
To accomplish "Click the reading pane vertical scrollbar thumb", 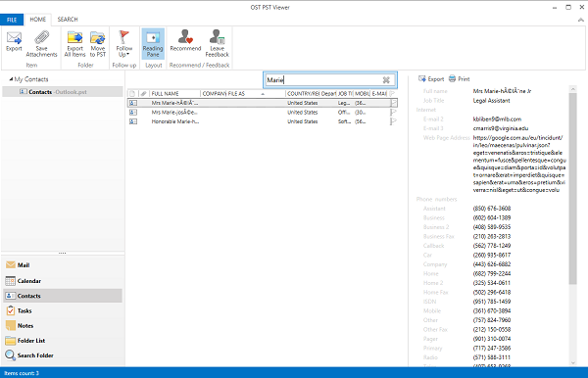I will [x=572, y=188].
